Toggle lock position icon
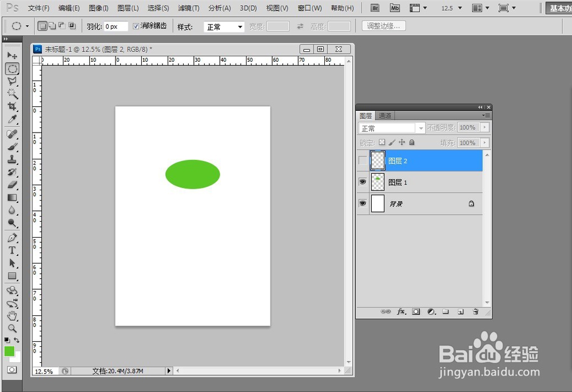 click(402, 142)
